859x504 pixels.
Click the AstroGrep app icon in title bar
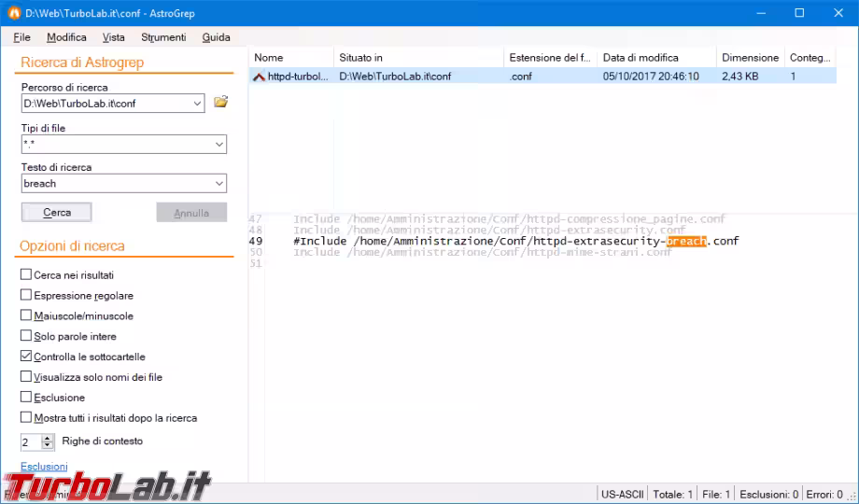click(x=14, y=13)
